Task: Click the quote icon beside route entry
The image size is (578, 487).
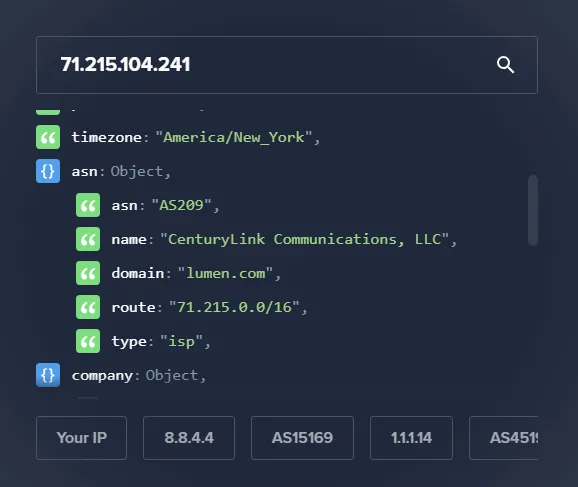Action: tap(88, 307)
